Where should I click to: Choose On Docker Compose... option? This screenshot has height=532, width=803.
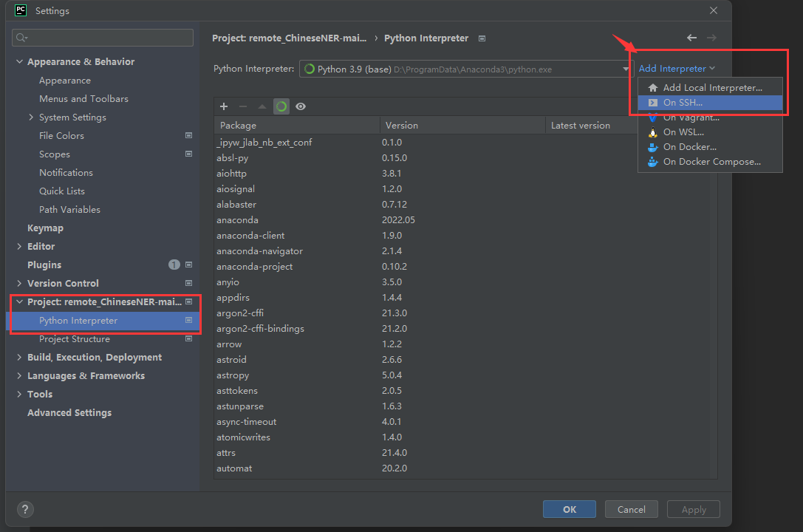[711, 162]
